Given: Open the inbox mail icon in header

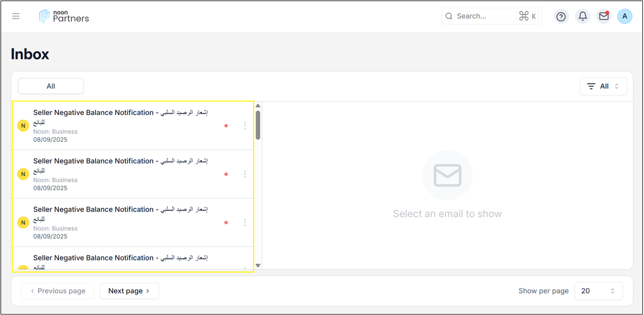Looking at the screenshot, I should coord(604,16).
